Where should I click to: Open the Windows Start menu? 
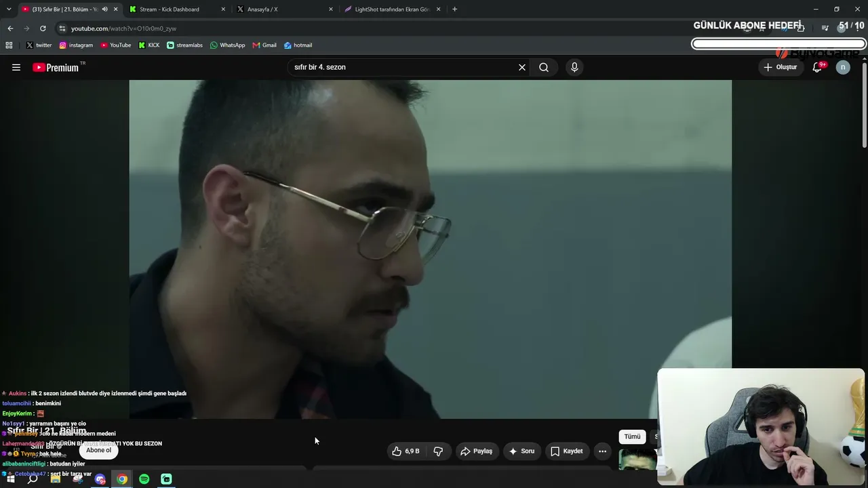click(x=10, y=479)
